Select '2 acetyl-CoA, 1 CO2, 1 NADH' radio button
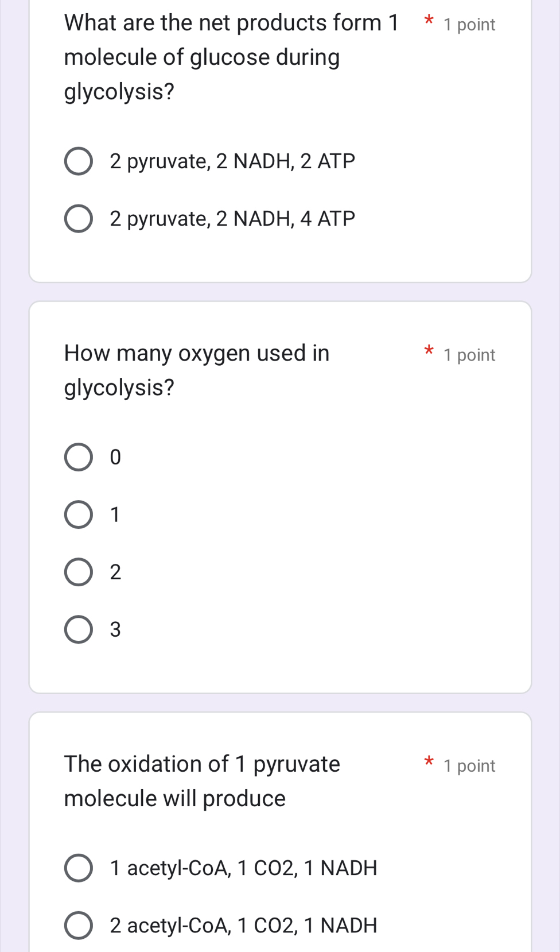560x952 pixels. 78,925
